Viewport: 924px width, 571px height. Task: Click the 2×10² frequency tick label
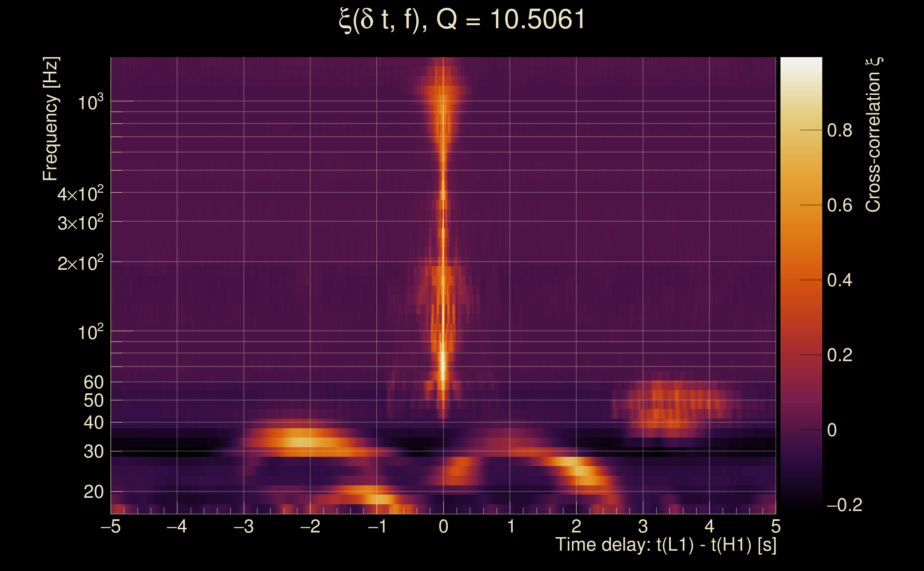pyautogui.click(x=80, y=263)
